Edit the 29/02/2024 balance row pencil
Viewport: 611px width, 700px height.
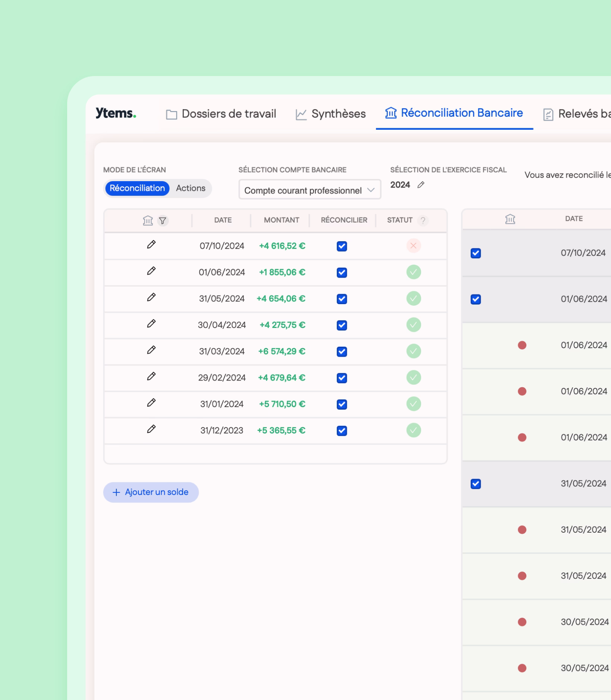click(x=151, y=376)
